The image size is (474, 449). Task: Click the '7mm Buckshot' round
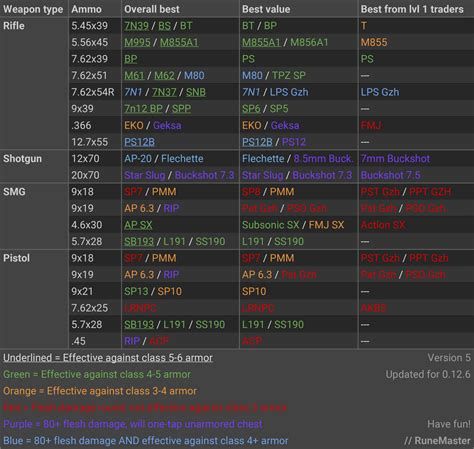click(x=395, y=158)
